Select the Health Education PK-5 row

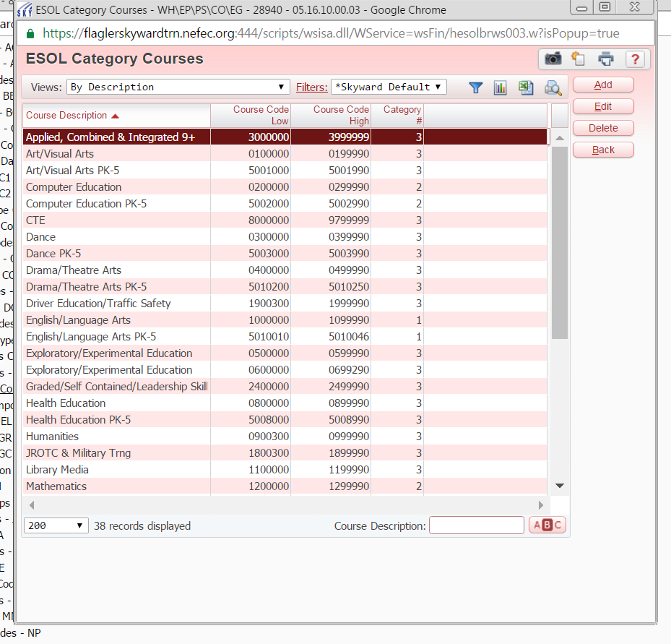[285, 420]
